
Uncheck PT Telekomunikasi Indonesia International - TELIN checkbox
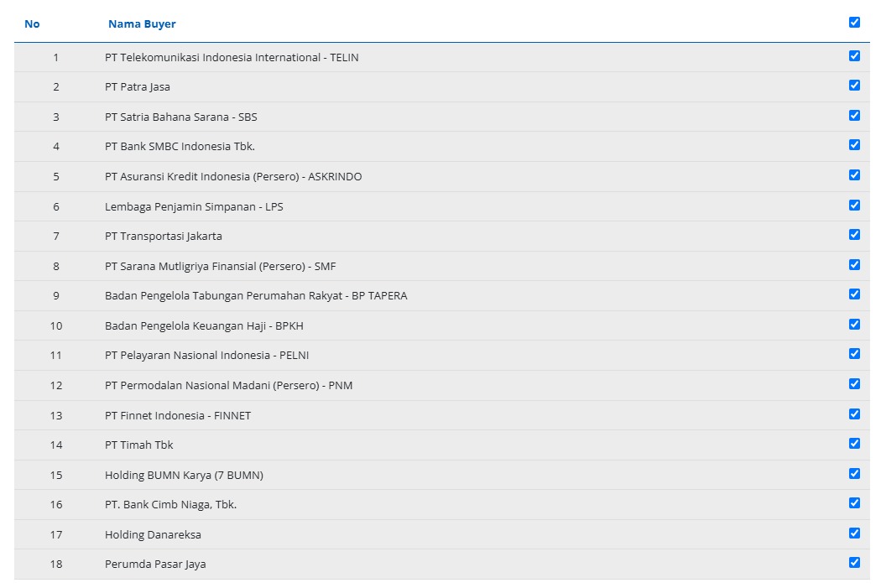854,56
